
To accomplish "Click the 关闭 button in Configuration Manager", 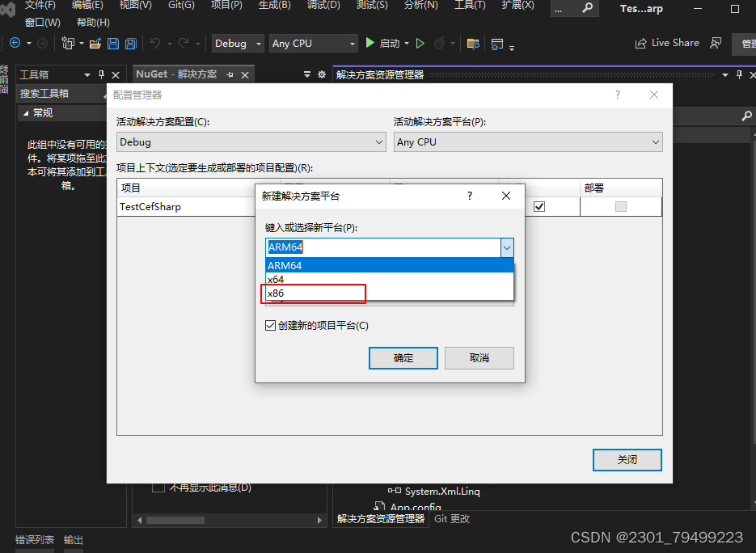I will [x=627, y=459].
